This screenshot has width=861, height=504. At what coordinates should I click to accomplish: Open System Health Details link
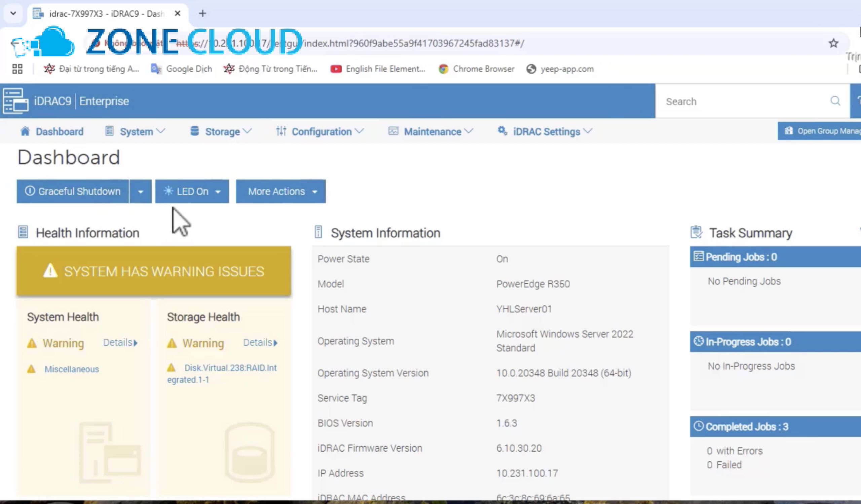pos(120,343)
